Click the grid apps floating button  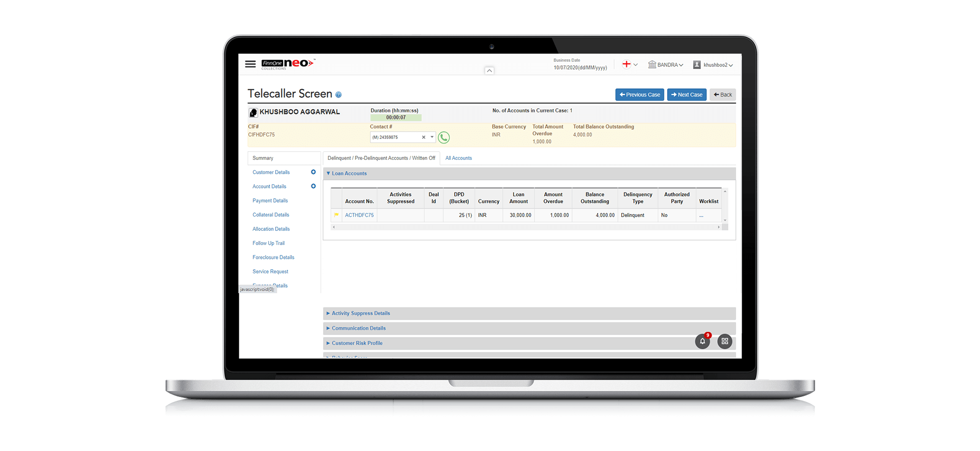725,341
